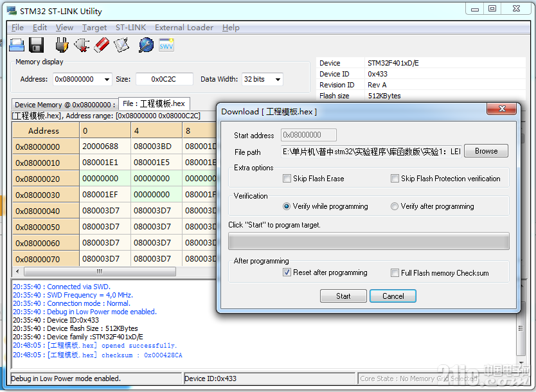536x392 pixels.
Task: Click the programming progress bar
Action: [368, 241]
